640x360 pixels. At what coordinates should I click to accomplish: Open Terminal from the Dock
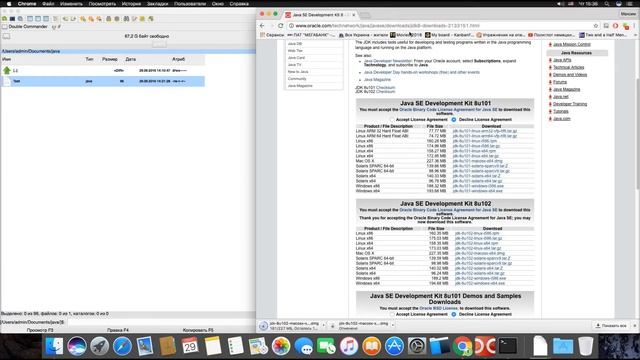tap(508, 346)
